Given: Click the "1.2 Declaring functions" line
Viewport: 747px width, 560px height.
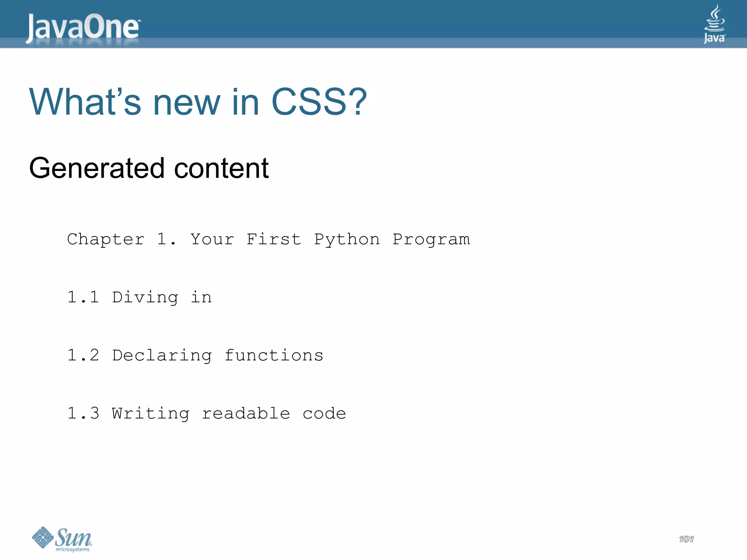Looking at the screenshot, I should click(x=195, y=355).
